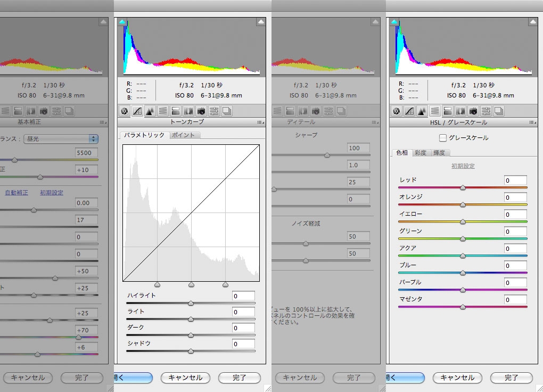Image resolution: width=543 pixels, height=392 pixels.
Task: Open Lens Corrections icon in Tone Curve panel
Action: [188, 111]
